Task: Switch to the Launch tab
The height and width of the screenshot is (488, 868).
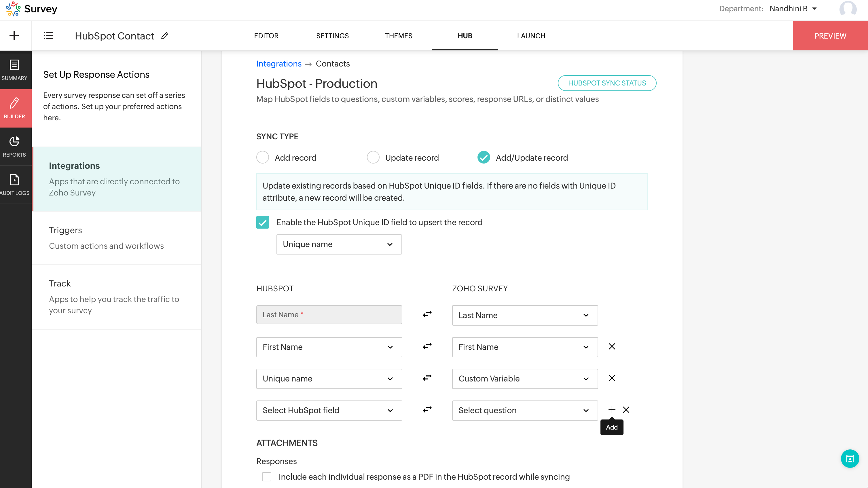Action: 531,36
